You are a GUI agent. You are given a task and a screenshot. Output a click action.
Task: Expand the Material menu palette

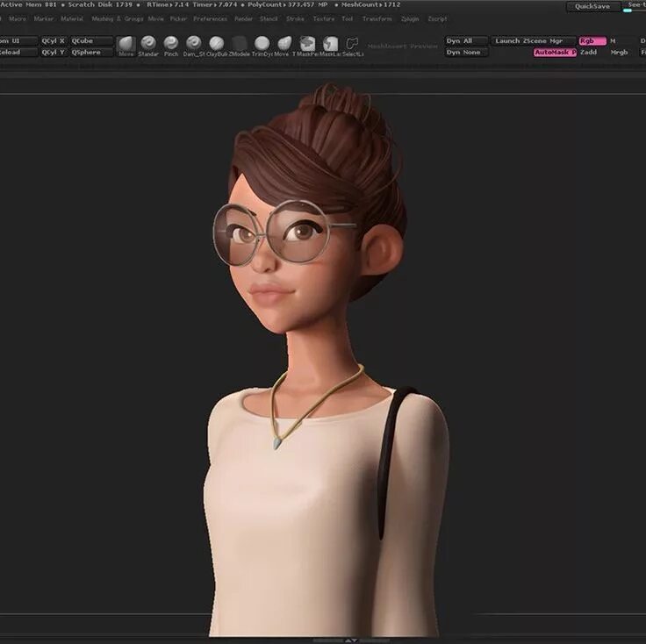tap(72, 19)
